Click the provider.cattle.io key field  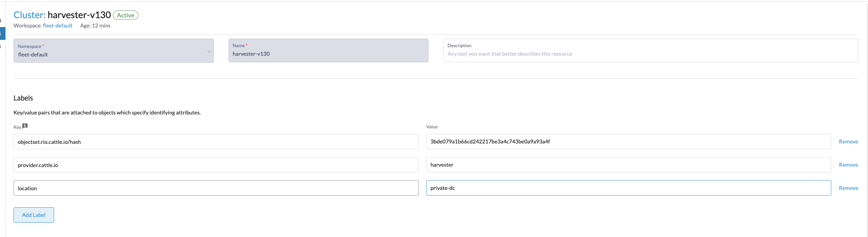tap(216, 165)
